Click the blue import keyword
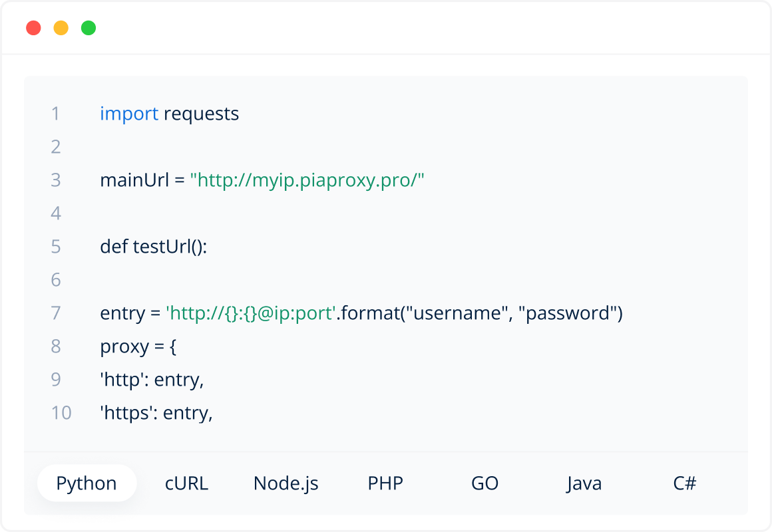 (x=129, y=114)
